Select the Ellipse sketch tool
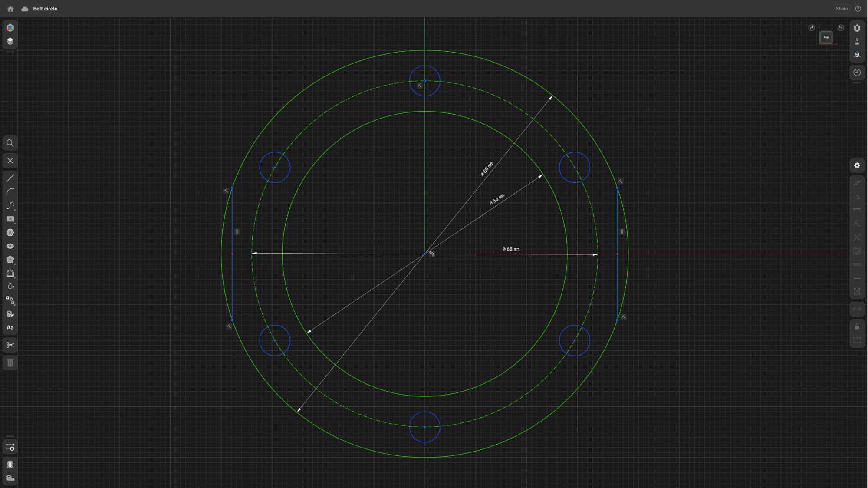 click(10, 246)
